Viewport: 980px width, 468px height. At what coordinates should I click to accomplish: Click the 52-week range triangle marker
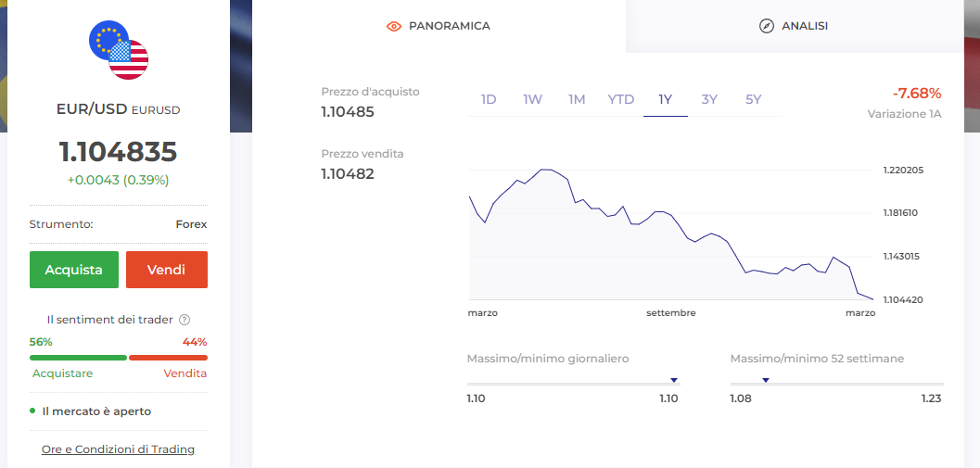(766, 380)
